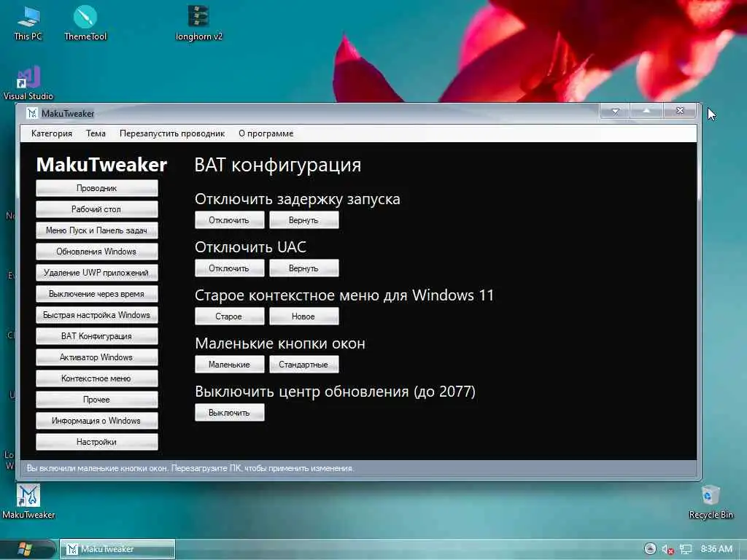Choose Старое context menu for Windows 11
The image size is (747, 560).
[229, 316]
